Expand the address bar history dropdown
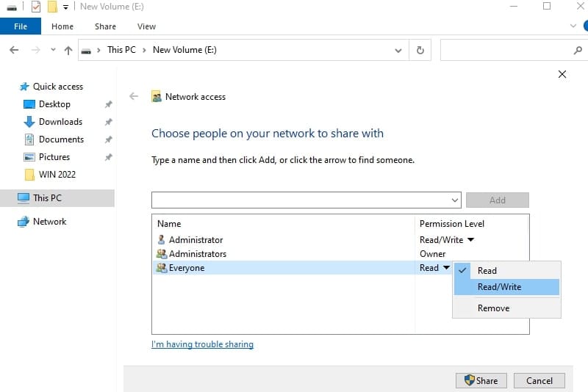 (x=398, y=50)
